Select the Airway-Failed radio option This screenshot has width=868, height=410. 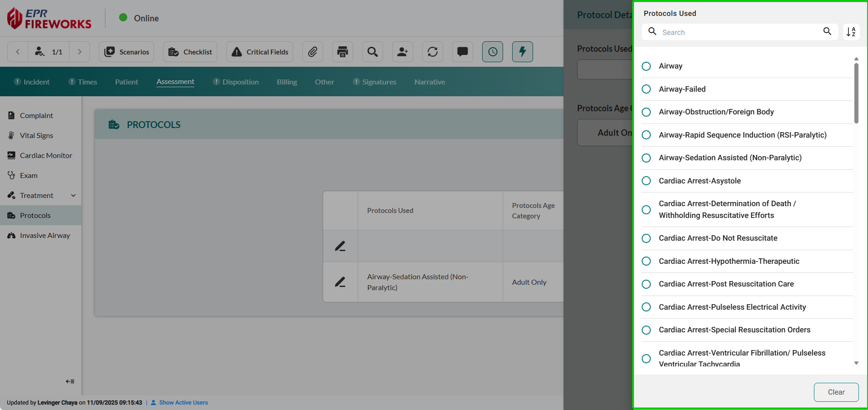tap(646, 89)
